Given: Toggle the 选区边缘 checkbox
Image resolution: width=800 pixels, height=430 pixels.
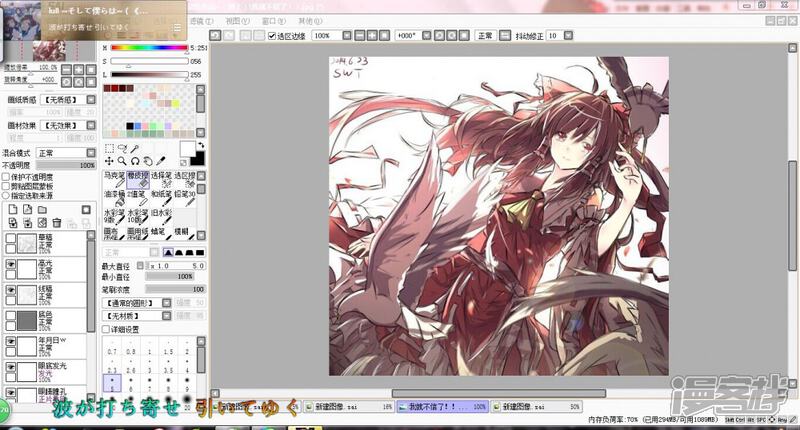Looking at the screenshot, I should [x=272, y=36].
